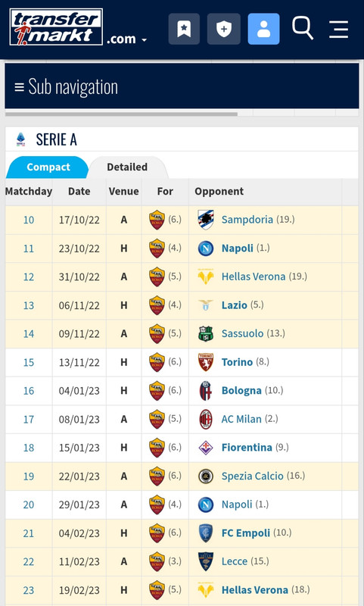The image size is (364, 606).
Task: Click the Fiorentina club crest
Action: coord(206,448)
